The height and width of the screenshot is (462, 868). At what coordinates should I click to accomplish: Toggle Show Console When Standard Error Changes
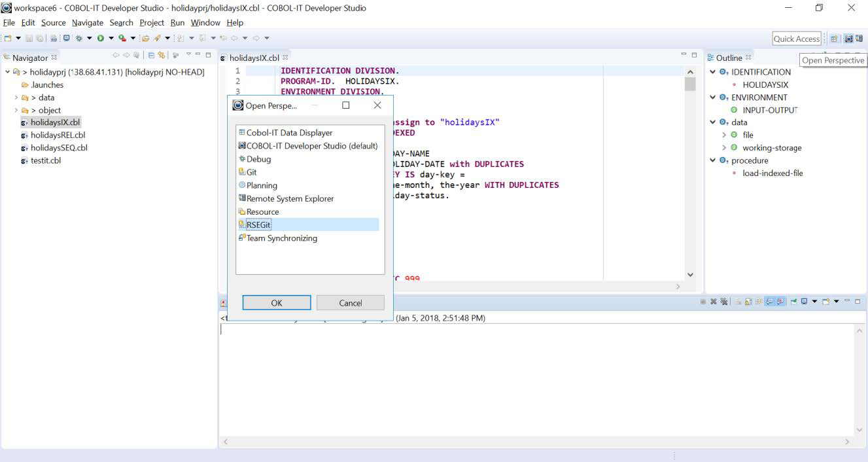[x=780, y=302]
